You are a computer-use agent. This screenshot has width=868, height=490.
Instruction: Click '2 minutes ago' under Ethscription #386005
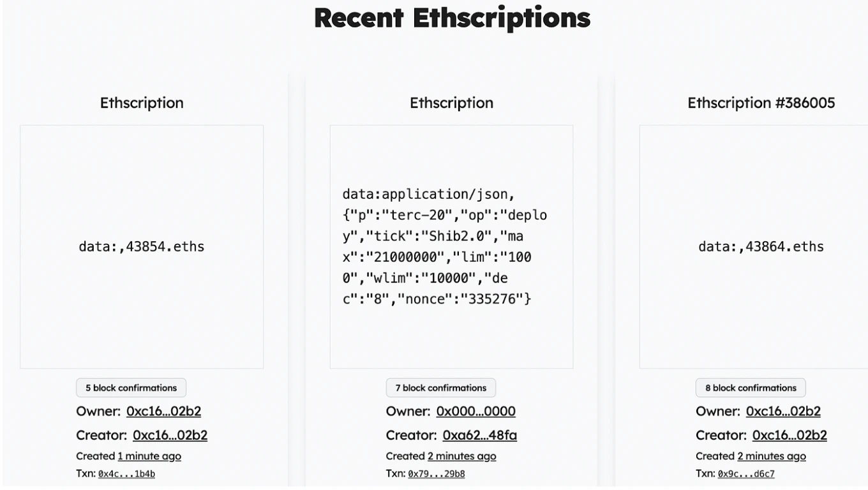(771, 456)
